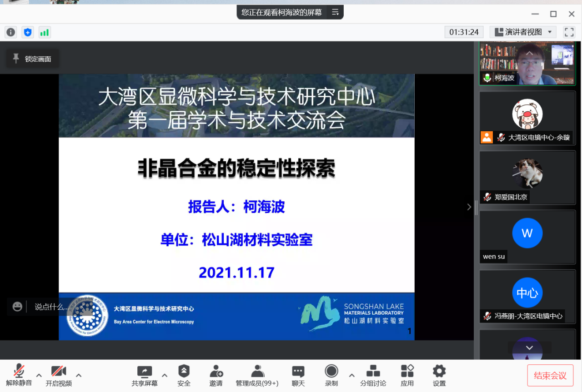Enter full screen mode
The image size is (582, 392).
tap(569, 32)
